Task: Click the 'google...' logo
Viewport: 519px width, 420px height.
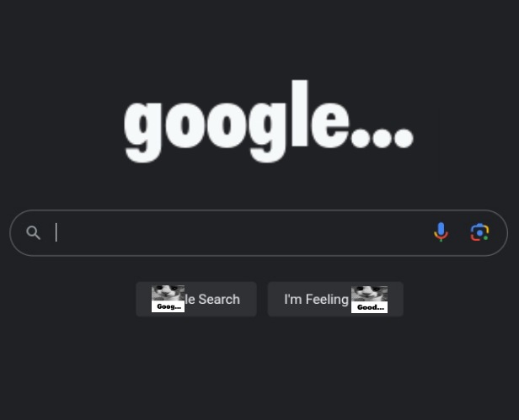Action: (x=269, y=122)
